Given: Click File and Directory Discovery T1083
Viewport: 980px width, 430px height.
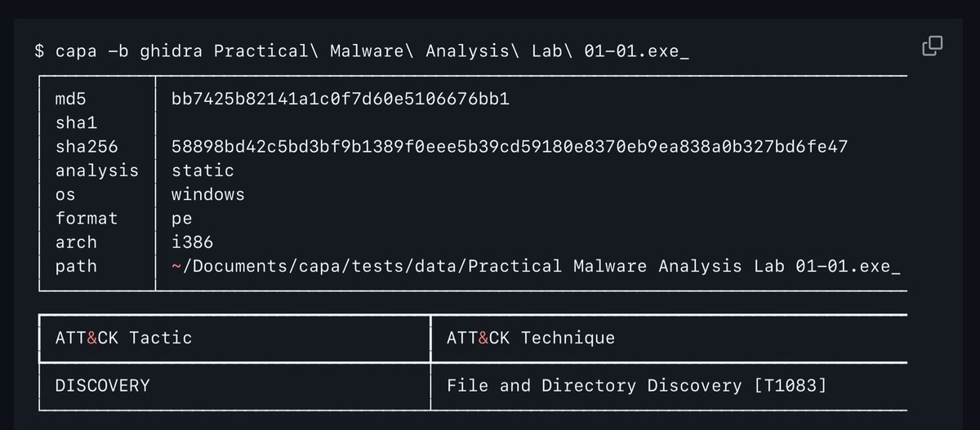Looking at the screenshot, I should (x=636, y=385).
